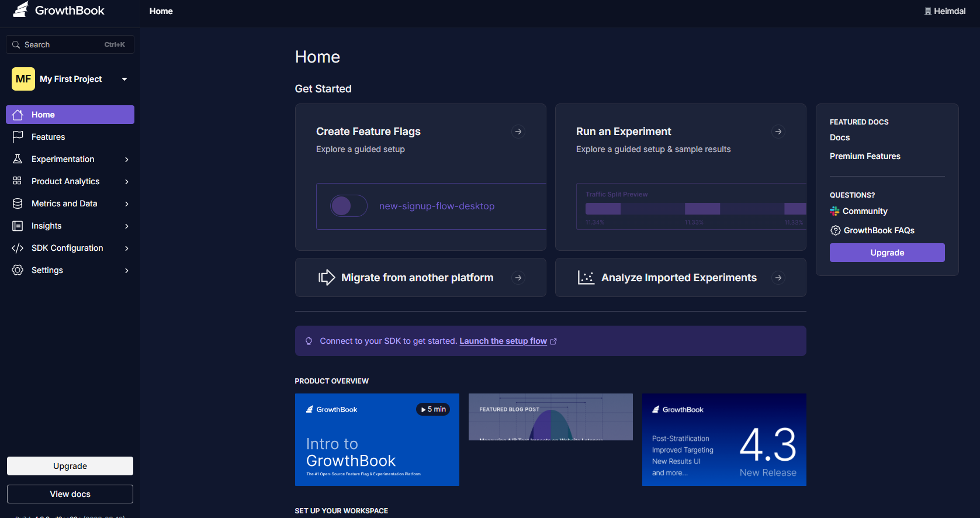Click the Home house icon
Screen dimensions: 980x518
[x=18, y=115]
